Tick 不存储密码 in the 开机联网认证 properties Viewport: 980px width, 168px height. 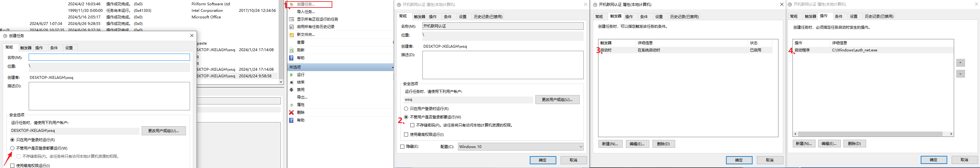click(x=412, y=125)
